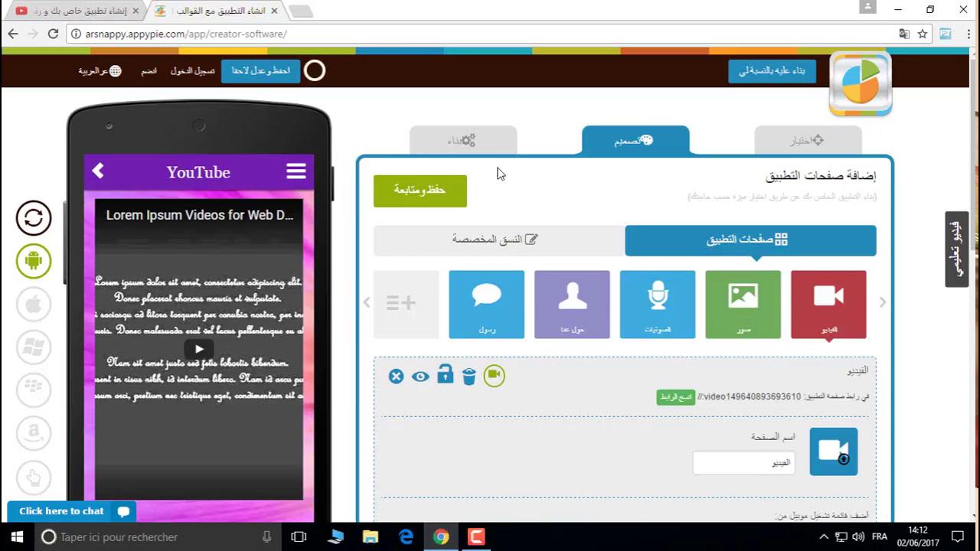
Task: Switch preview to Windows device
Action: pos(34,348)
